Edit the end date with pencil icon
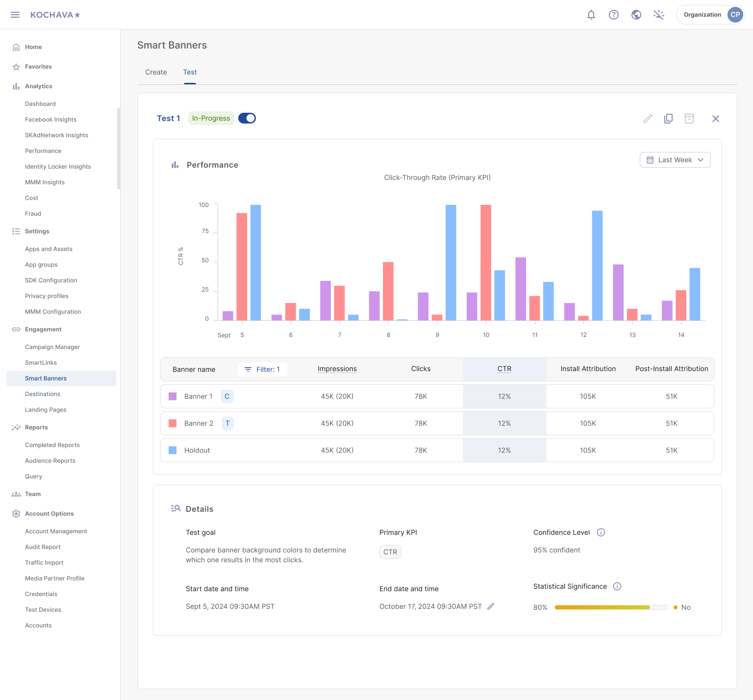The height and width of the screenshot is (700, 753). pos(491,606)
